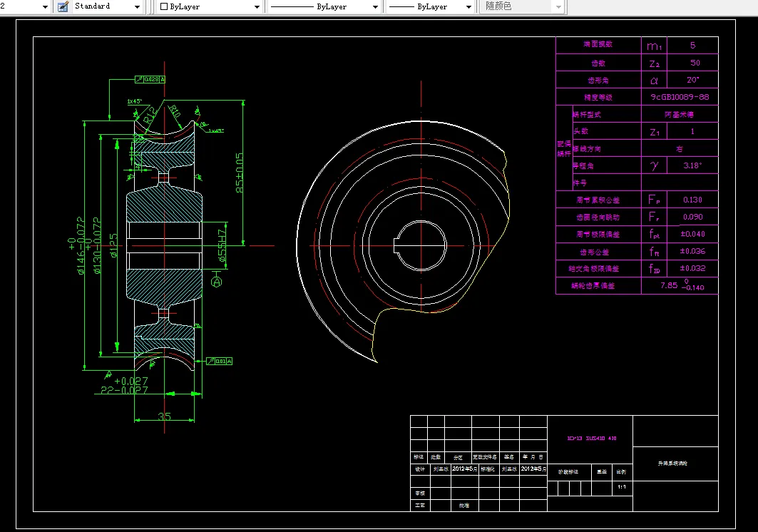Click the R12 radius dimension label
The image size is (758, 532).
(148, 115)
